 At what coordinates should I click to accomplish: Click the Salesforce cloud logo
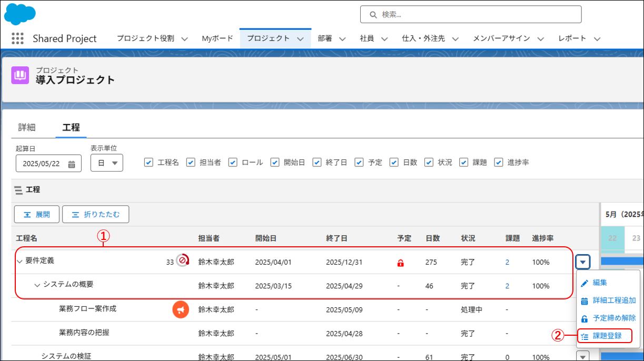point(19,14)
